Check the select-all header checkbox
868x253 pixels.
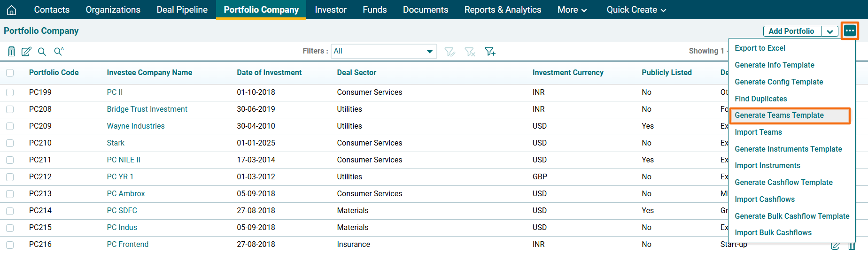[x=10, y=73]
